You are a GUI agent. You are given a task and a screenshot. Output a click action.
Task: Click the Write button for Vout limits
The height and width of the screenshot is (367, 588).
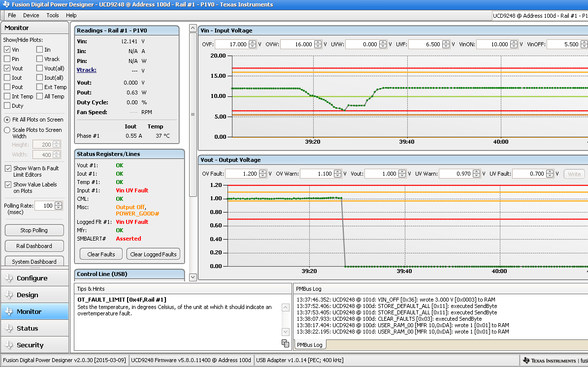[x=574, y=174]
